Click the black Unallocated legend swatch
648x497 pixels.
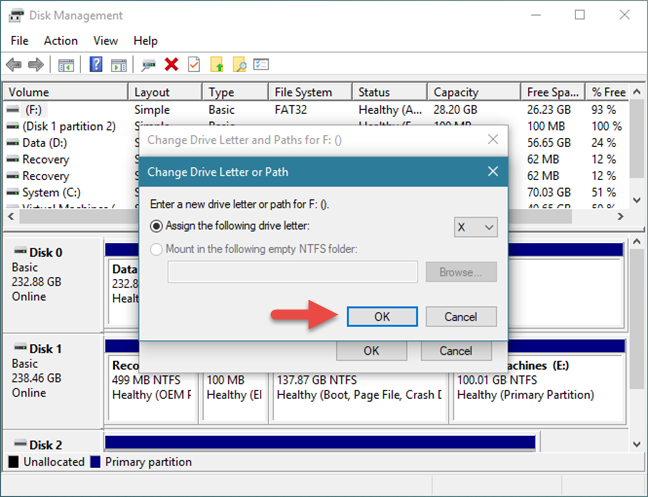13,461
